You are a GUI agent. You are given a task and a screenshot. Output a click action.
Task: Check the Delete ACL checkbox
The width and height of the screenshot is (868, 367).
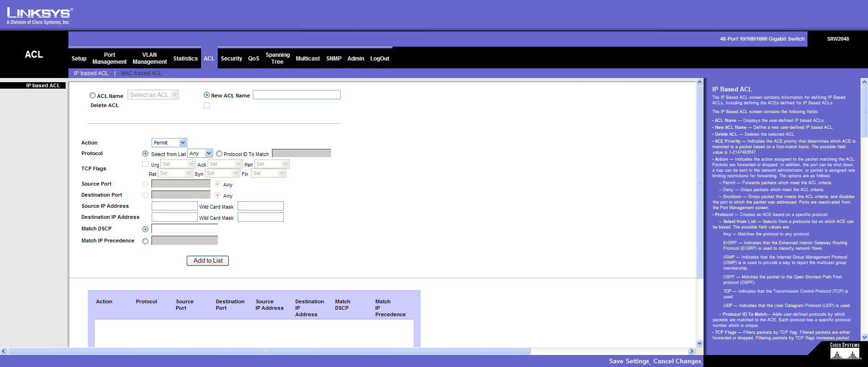207,106
